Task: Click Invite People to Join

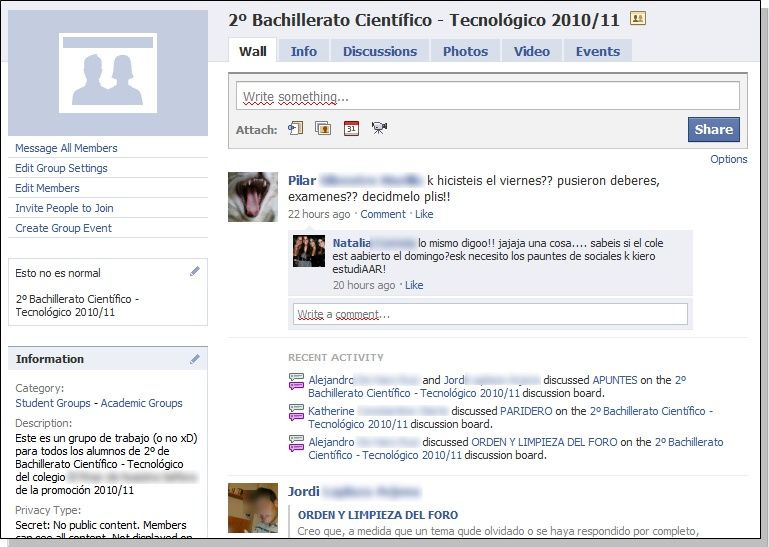Action: coord(64,208)
